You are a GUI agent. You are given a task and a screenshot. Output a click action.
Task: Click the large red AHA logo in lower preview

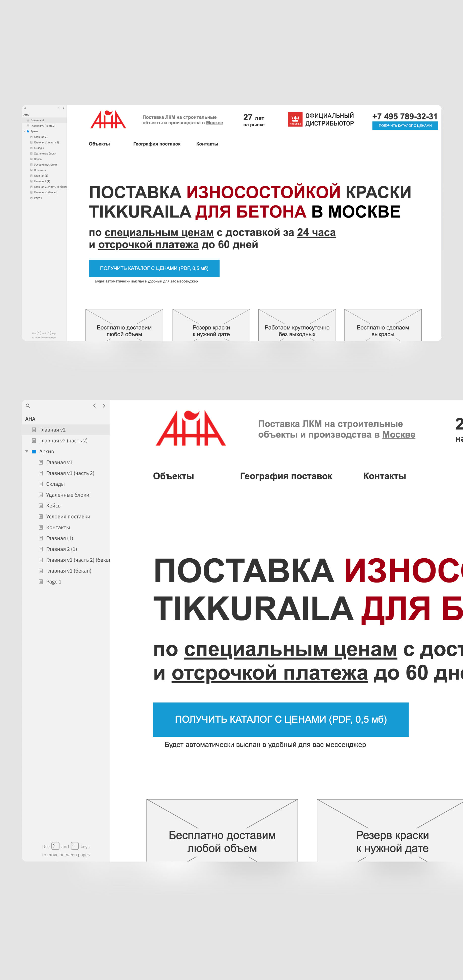pos(191,428)
